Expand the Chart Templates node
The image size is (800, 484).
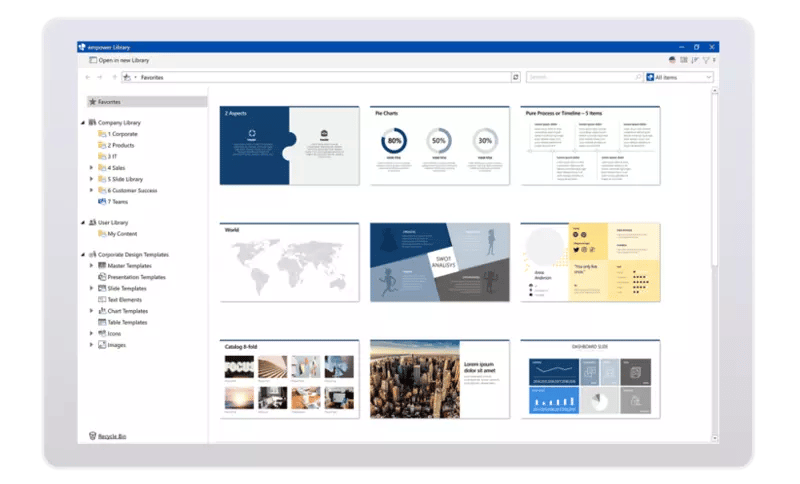click(92, 311)
